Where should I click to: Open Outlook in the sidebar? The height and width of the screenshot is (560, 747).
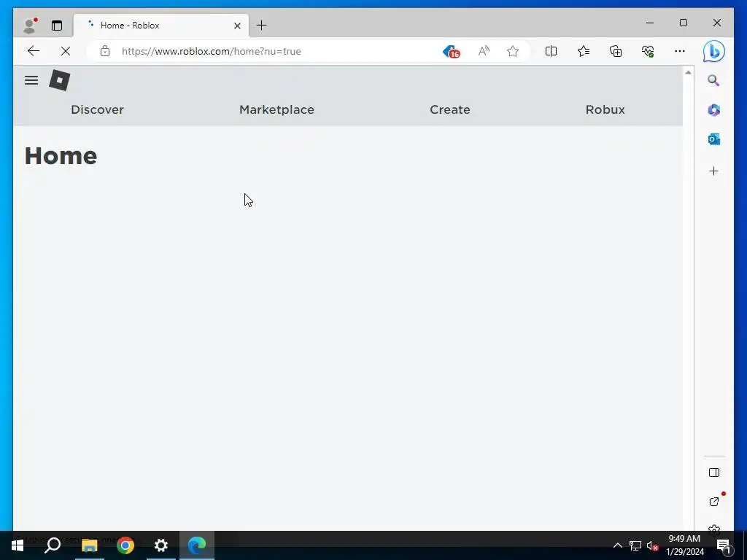(x=713, y=139)
